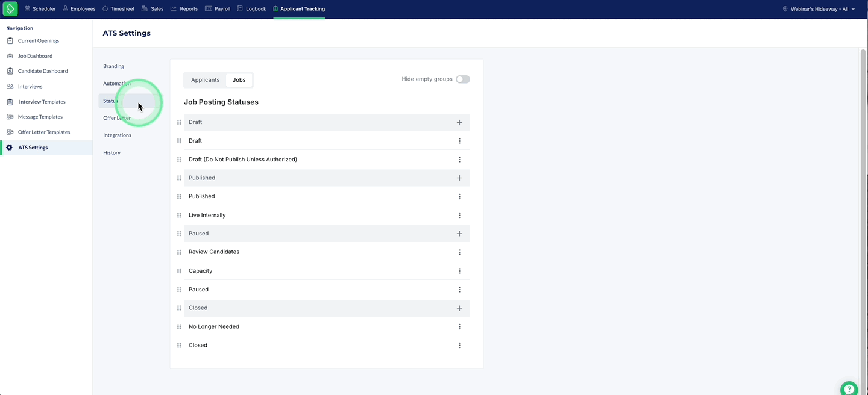
Task: Open the Payroll section
Action: 218,9
